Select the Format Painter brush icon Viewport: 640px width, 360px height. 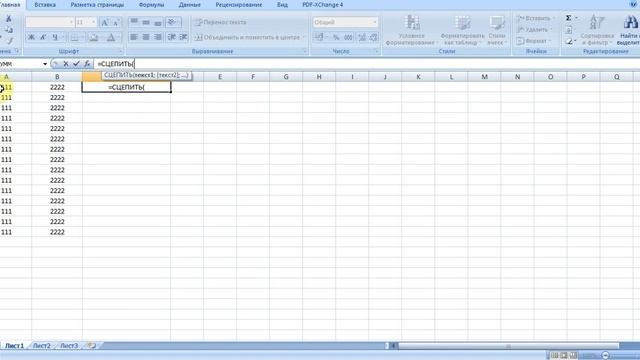[9, 40]
